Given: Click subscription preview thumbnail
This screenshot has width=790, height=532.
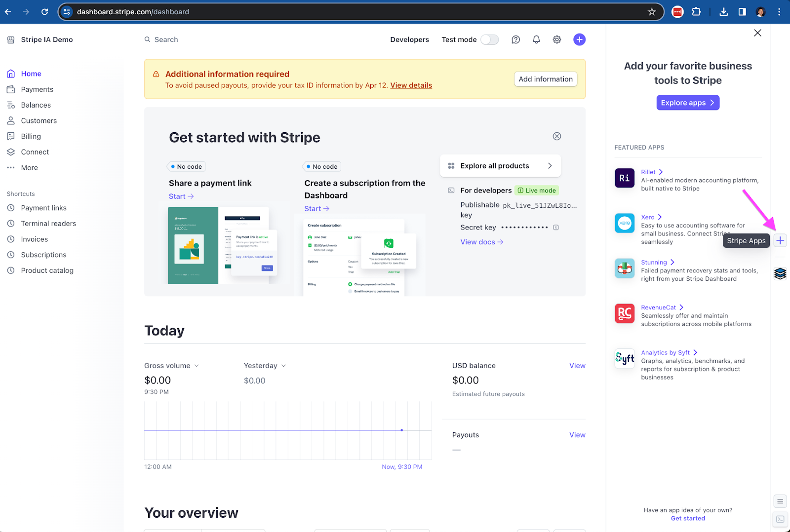Looking at the screenshot, I should point(359,257).
